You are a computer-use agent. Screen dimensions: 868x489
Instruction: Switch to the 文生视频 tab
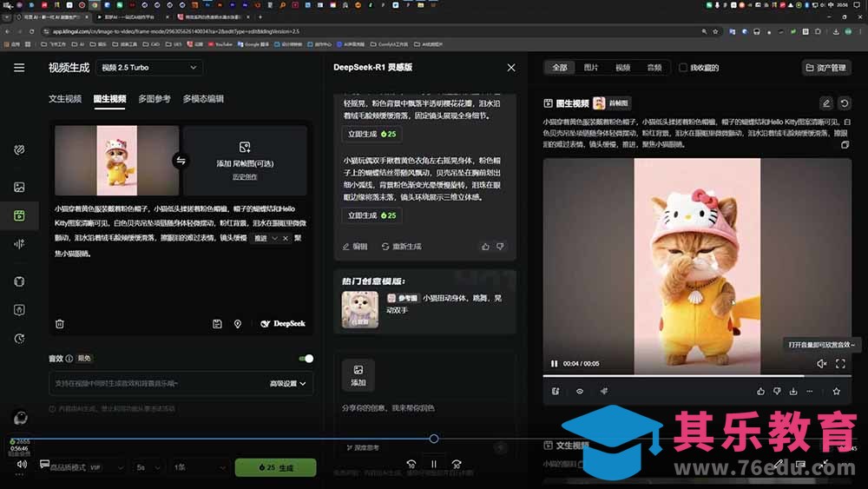[65, 98]
